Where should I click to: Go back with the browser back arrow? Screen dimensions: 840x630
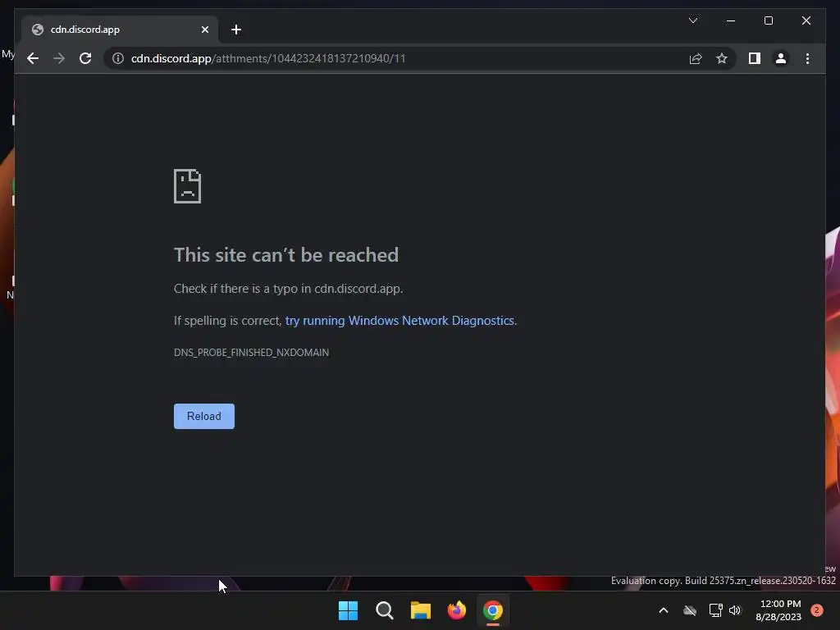[33, 58]
